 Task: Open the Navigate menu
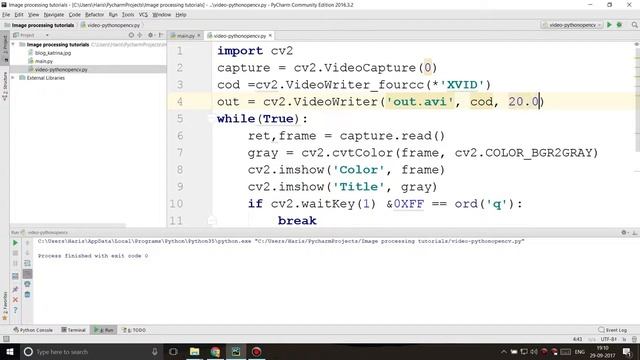54,15
